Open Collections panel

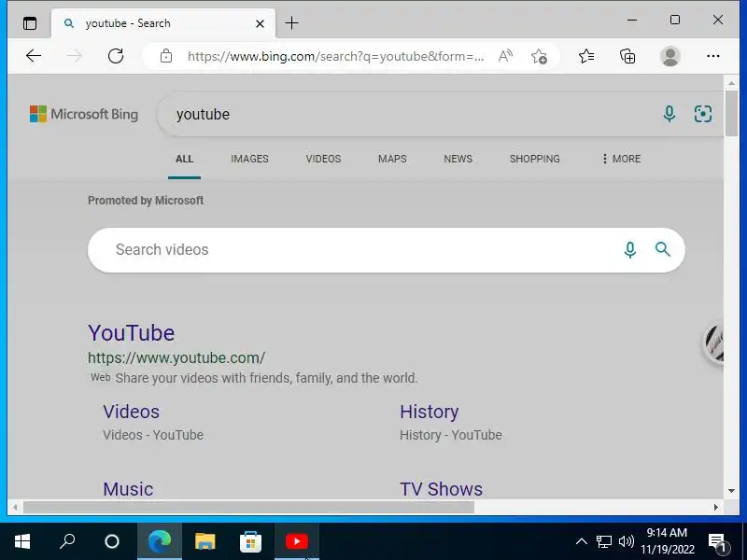pyautogui.click(x=627, y=56)
